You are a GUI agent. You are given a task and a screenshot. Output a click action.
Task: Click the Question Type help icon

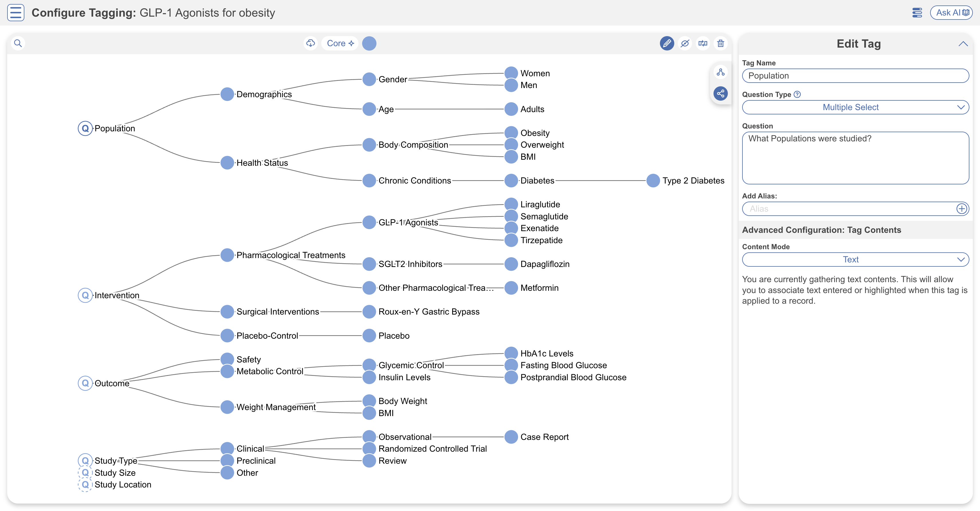[x=797, y=94]
